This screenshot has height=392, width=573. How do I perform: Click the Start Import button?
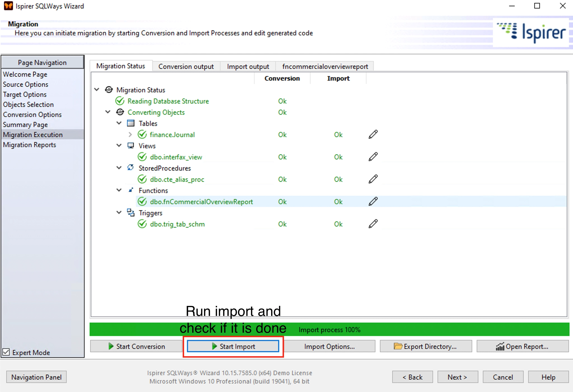(x=233, y=346)
